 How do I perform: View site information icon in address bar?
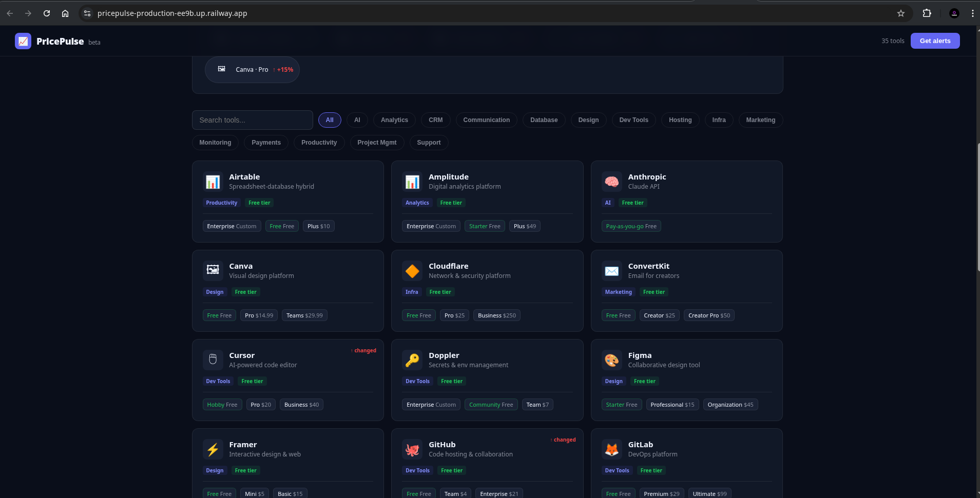tap(87, 13)
